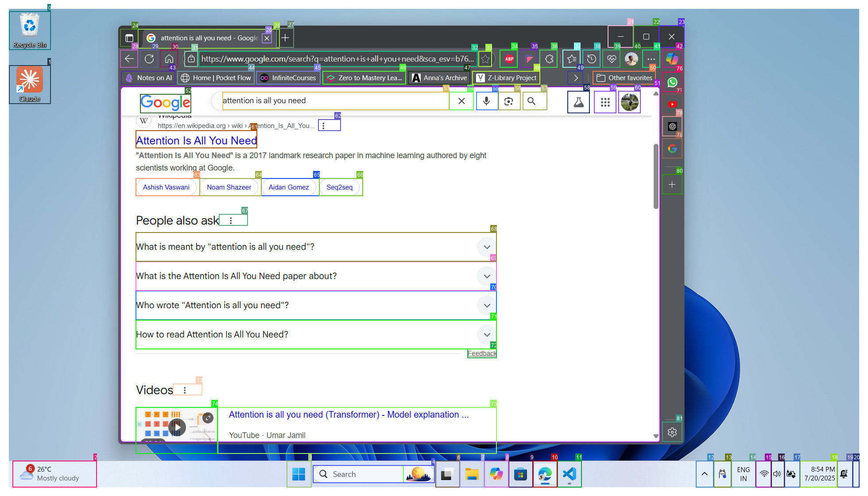Open YouTube in Edge sidebar
Viewport: 868px width, 496px height.
click(672, 104)
